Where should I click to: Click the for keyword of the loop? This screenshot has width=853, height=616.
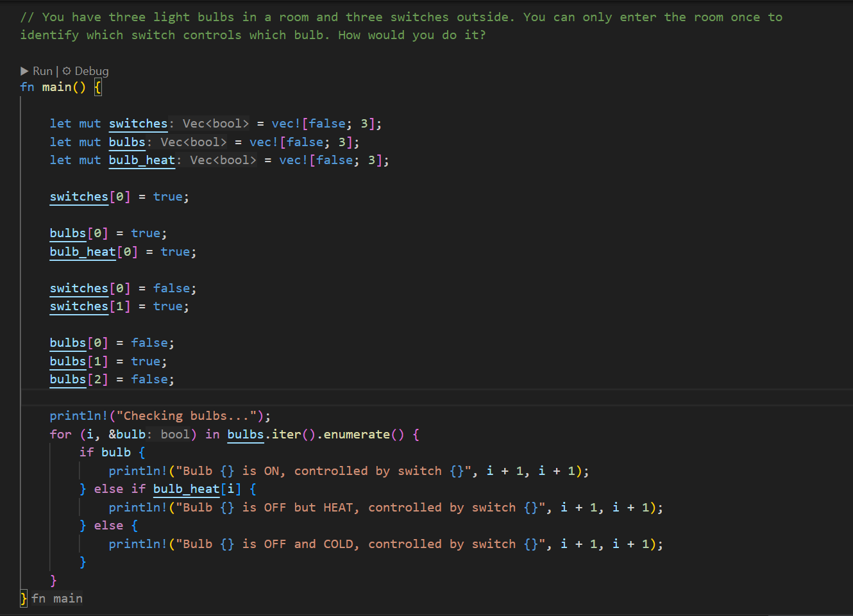pyautogui.click(x=61, y=435)
